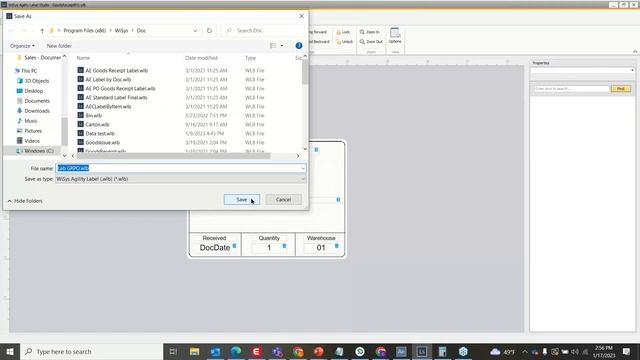
Task: Show hidden system tray icons
Action: [525, 351]
